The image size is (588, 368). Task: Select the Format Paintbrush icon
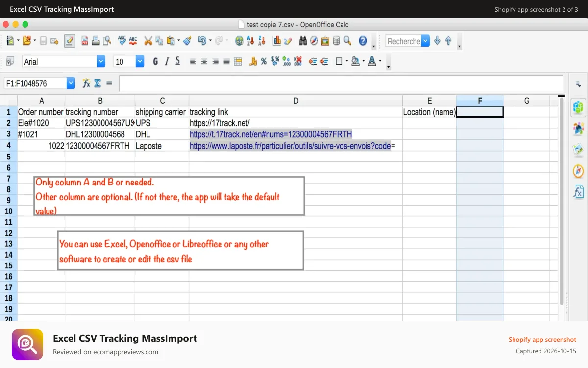coord(187,41)
